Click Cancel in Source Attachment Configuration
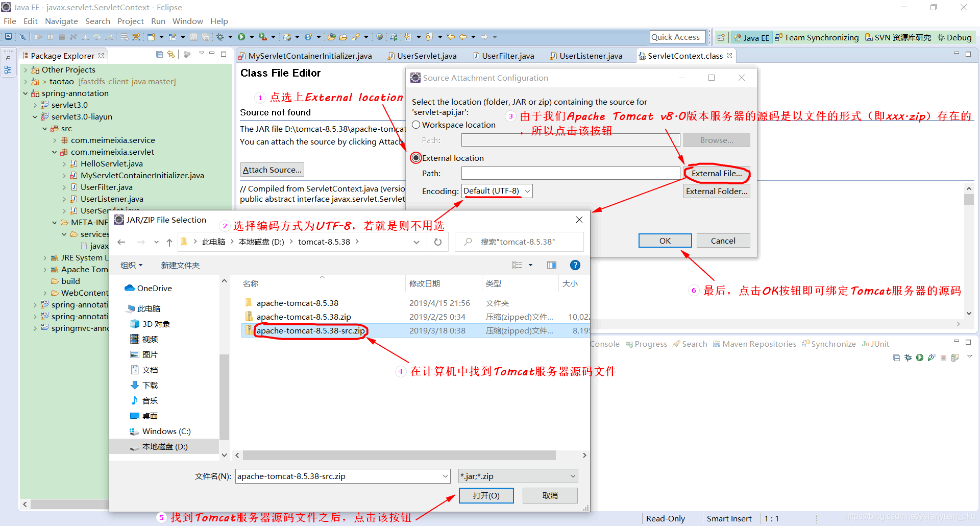 coord(723,241)
